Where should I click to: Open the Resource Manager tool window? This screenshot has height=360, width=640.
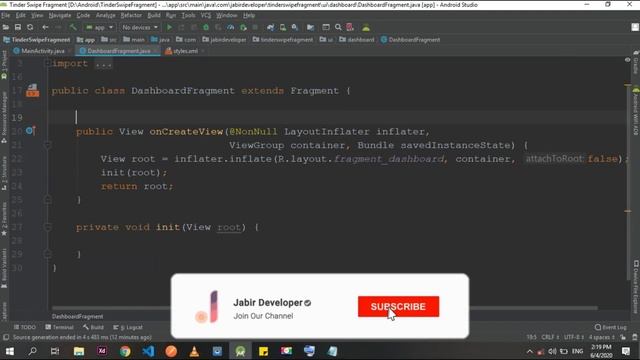click(x=4, y=118)
